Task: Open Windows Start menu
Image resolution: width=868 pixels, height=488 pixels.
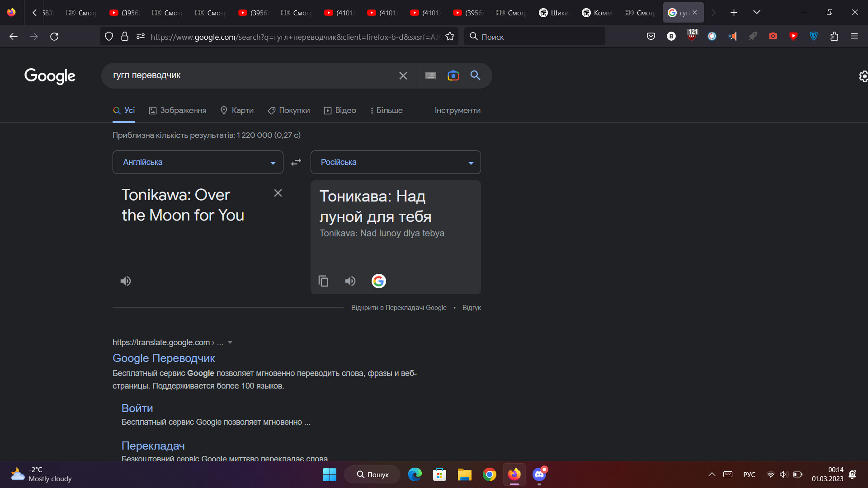Action: coord(330,474)
